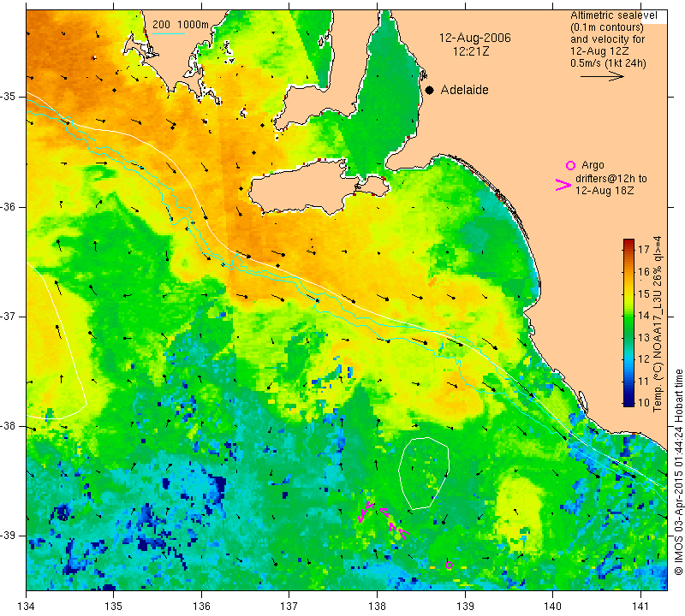Viewport: 685px width, 616px height.
Task: Click the longitude axis label '134'
Action: 27,606
